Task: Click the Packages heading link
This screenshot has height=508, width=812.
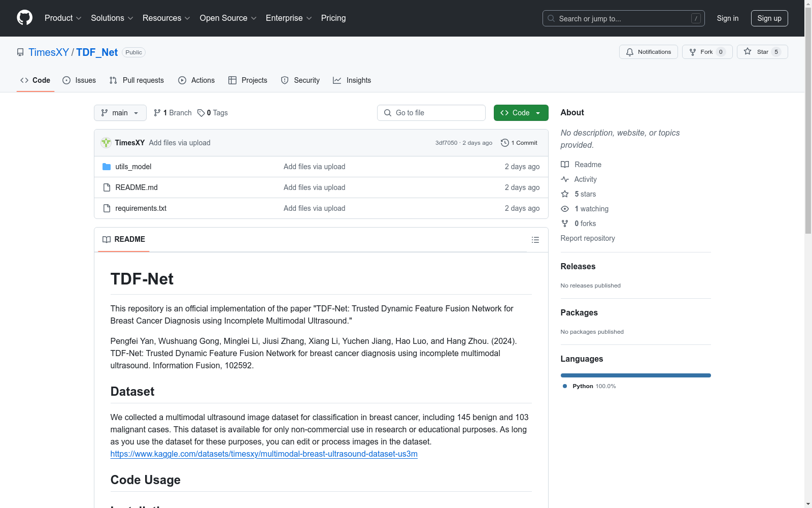Action: click(579, 312)
